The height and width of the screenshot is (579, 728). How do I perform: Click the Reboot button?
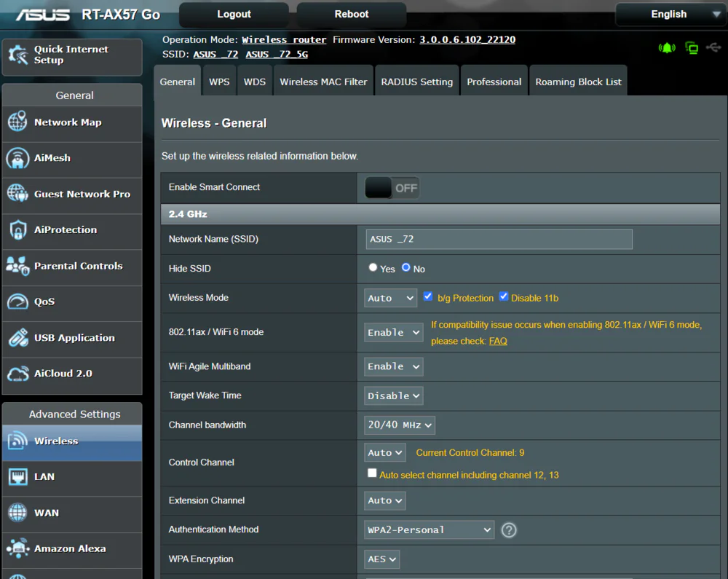tap(352, 15)
